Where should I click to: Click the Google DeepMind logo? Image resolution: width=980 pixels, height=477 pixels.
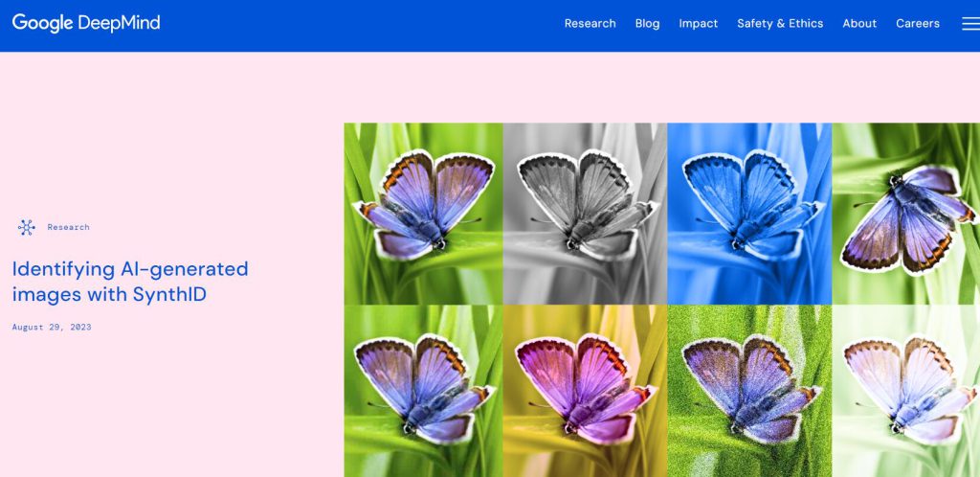click(x=86, y=23)
